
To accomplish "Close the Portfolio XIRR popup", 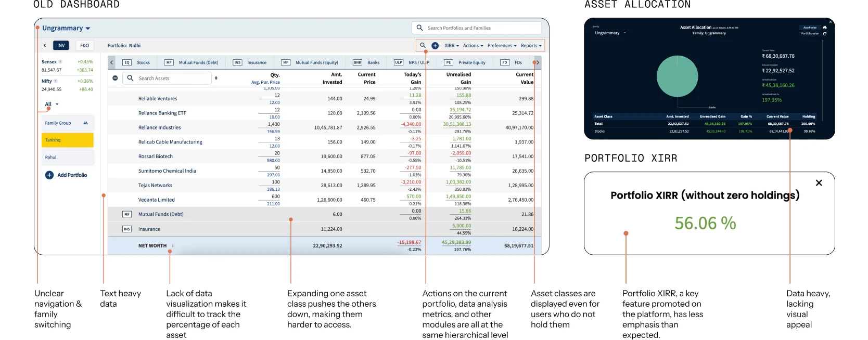I will pos(819,183).
